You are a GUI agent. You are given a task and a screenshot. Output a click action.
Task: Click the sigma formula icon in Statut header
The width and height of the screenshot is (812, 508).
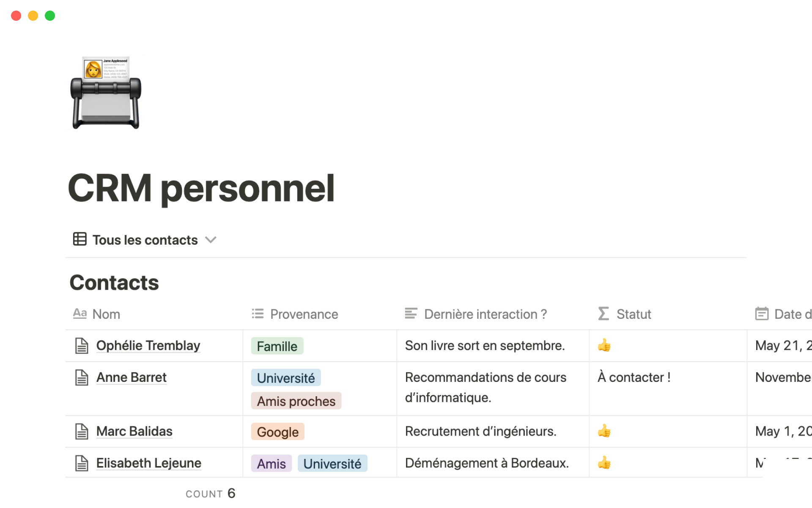coord(604,314)
